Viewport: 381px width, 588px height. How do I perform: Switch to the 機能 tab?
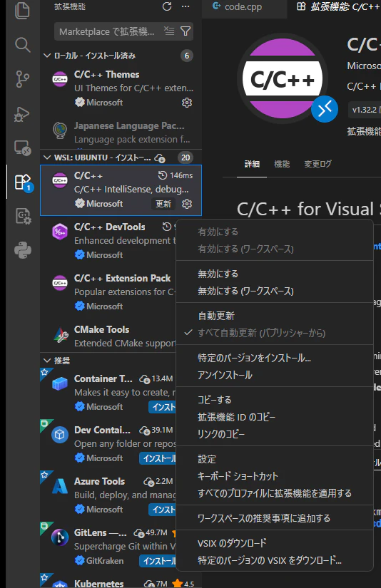[x=282, y=164]
